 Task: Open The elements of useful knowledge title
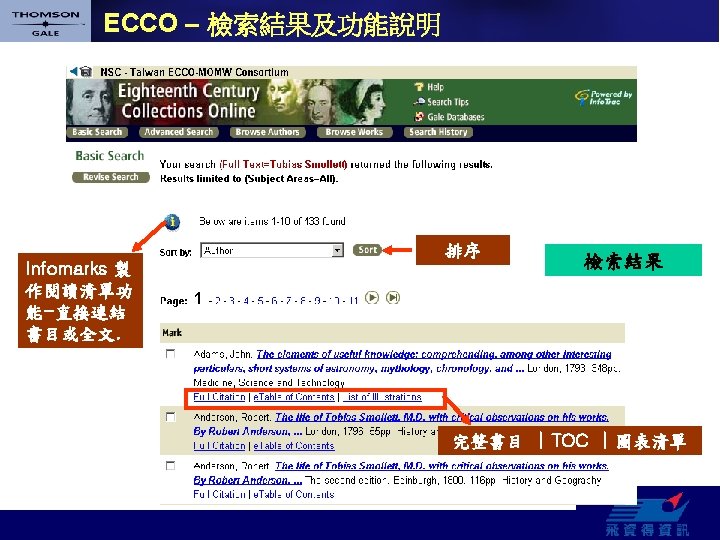[403, 361]
